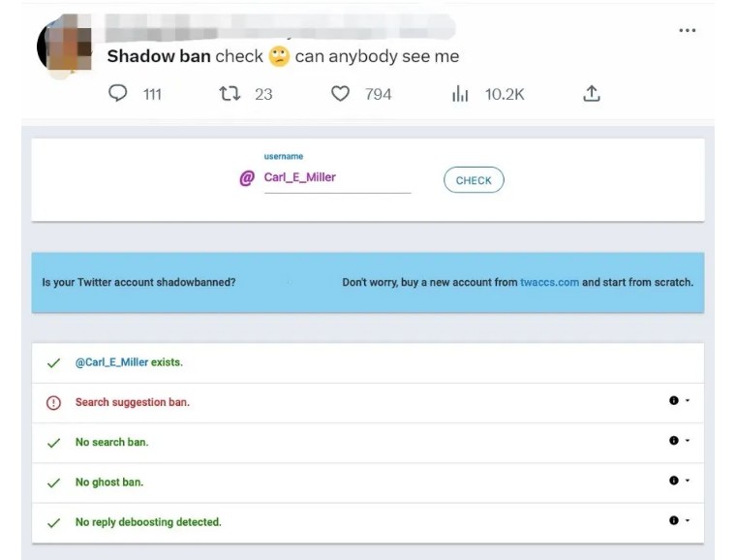Click the reply comment icon
Screen dimensions: 736x560
point(118,93)
